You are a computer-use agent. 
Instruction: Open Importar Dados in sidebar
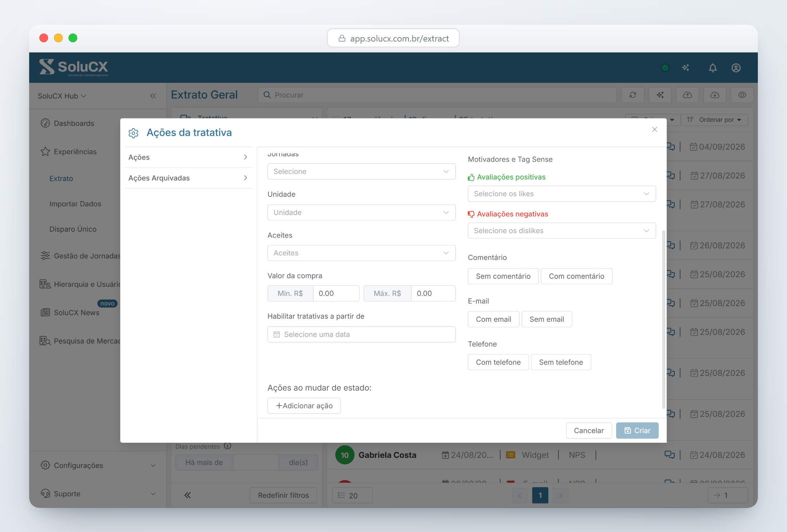[75, 204]
